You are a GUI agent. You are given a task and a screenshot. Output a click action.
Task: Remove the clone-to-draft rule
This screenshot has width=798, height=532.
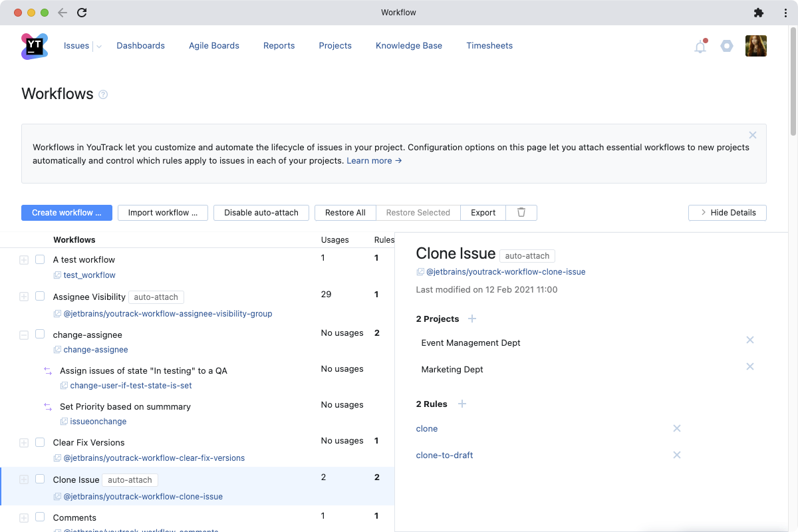[677, 455]
